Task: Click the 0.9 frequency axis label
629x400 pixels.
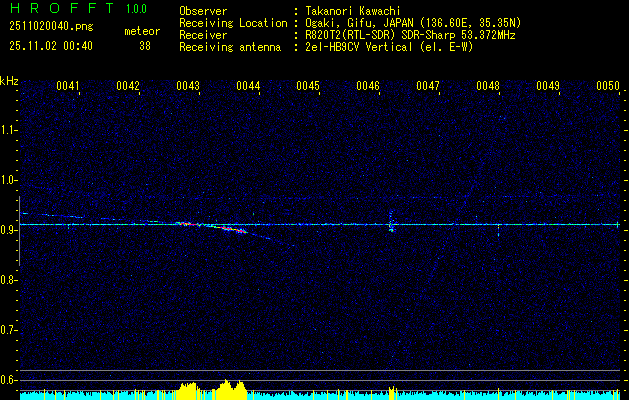Action: point(9,230)
